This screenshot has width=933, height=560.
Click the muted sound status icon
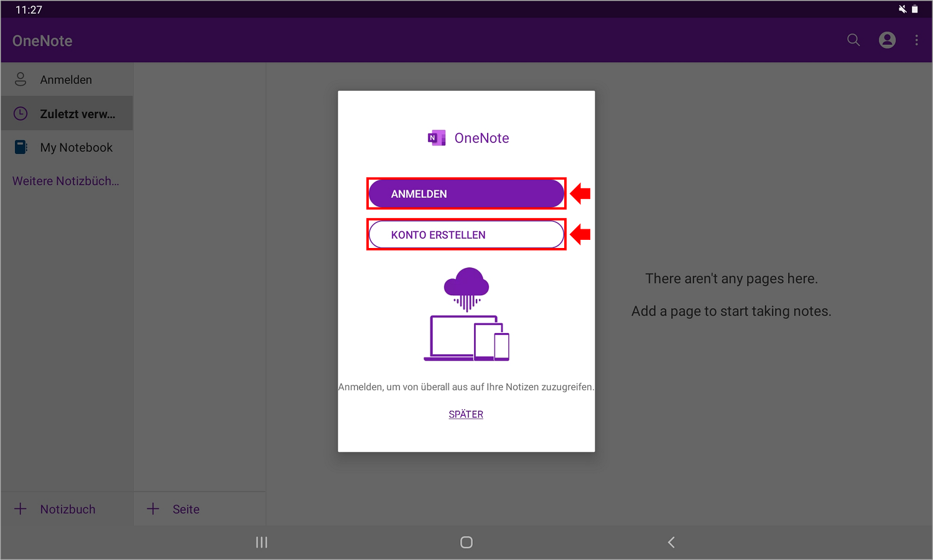point(903,9)
